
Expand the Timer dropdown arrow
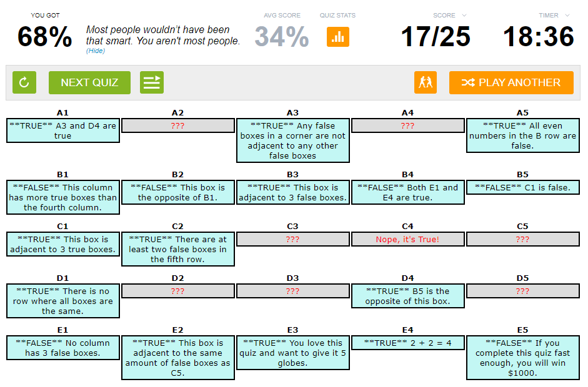(567, 16)
